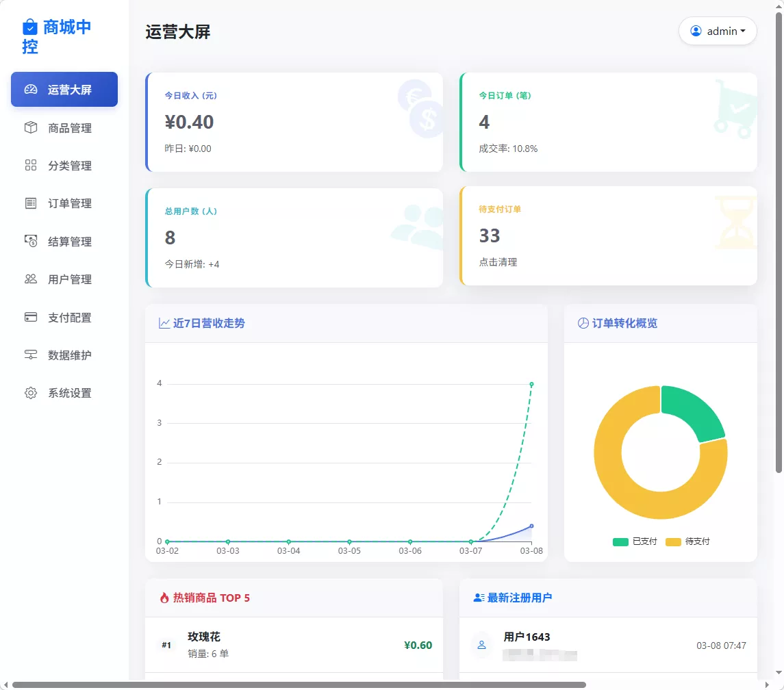Click the green 已支付 donut chart segment
The image size is (784, 690).
point(693,409)
